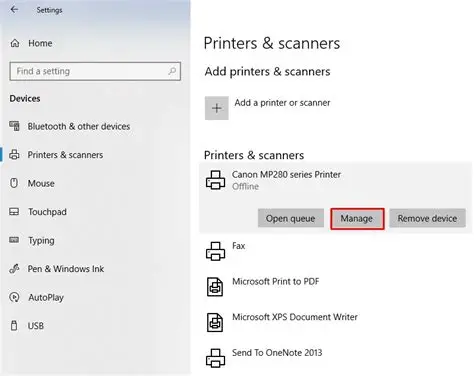Click the Manage button

[357, 219]
